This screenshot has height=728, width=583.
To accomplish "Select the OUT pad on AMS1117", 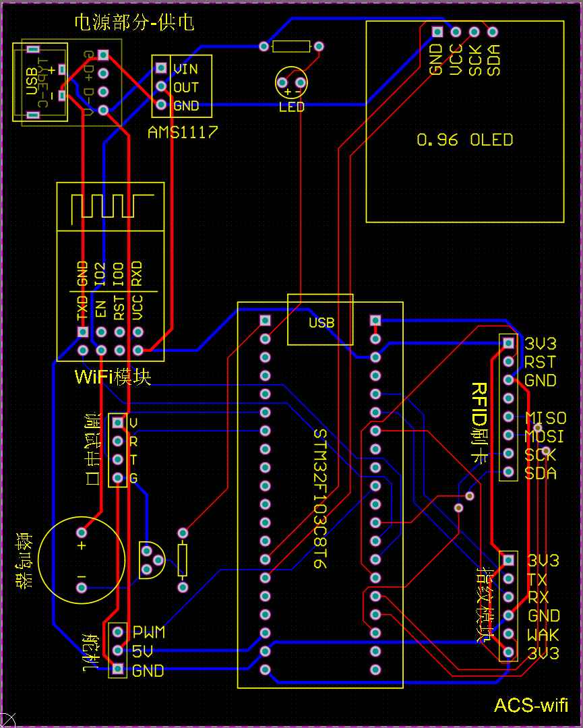I will [161, 86].
